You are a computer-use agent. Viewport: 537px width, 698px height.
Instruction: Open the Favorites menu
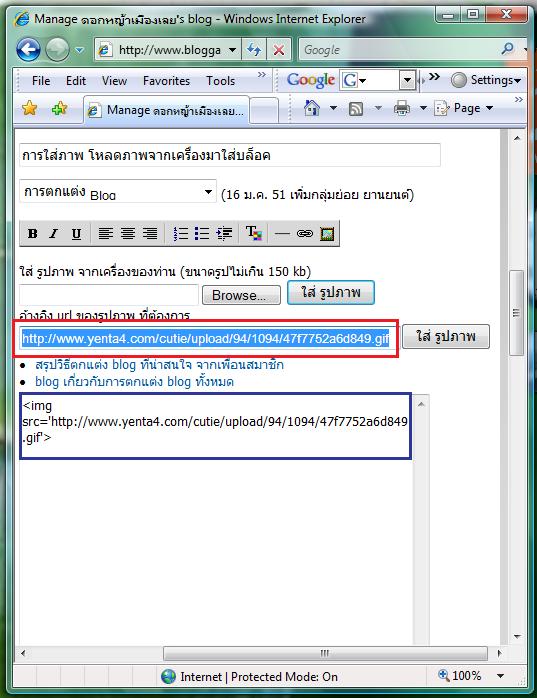pyautogui.click(x=166, y=81)
